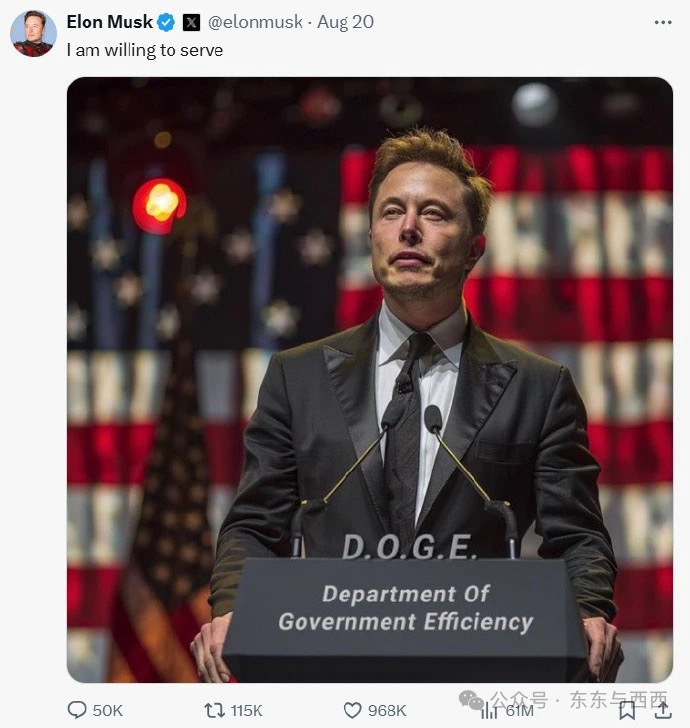Screen dimensions: 690x728
Task: Click the share icon at bottom right
Action: pos(661,710)
